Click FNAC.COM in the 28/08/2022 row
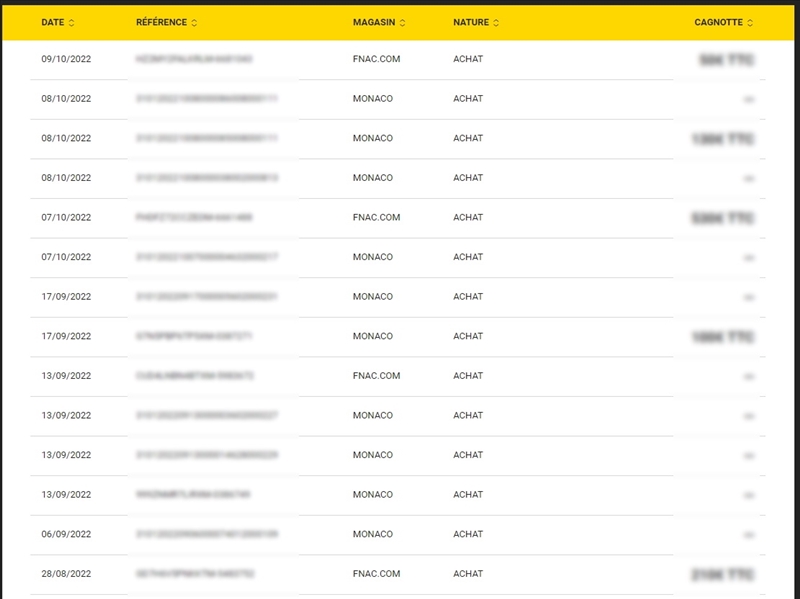Screen dimensions: 800x599 (376, 574)
